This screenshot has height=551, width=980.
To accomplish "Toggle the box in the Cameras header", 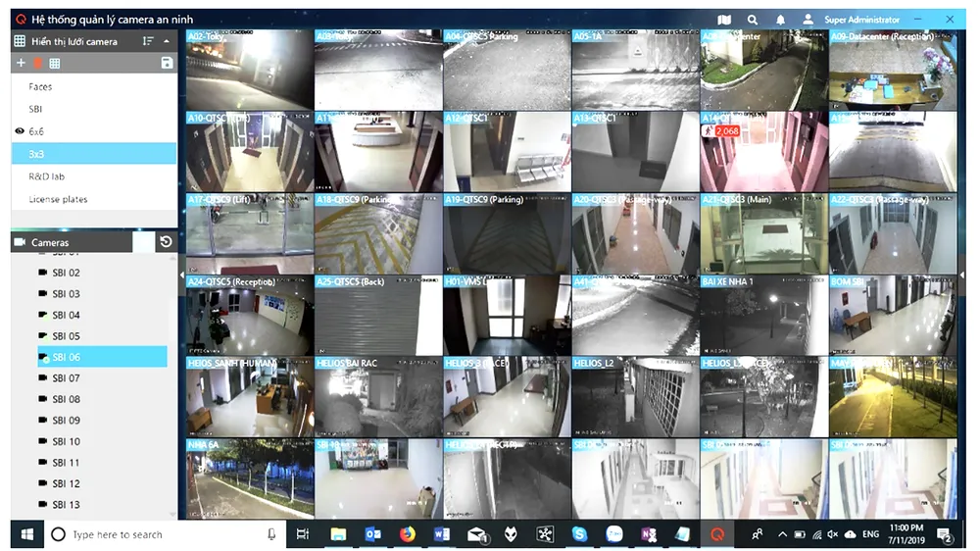I will 144,242.
